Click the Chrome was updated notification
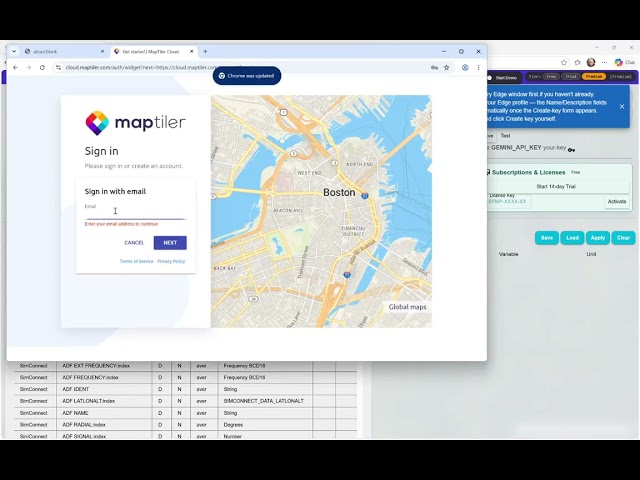Viewport: 640px width, 480px height. (x=247, y=76)
